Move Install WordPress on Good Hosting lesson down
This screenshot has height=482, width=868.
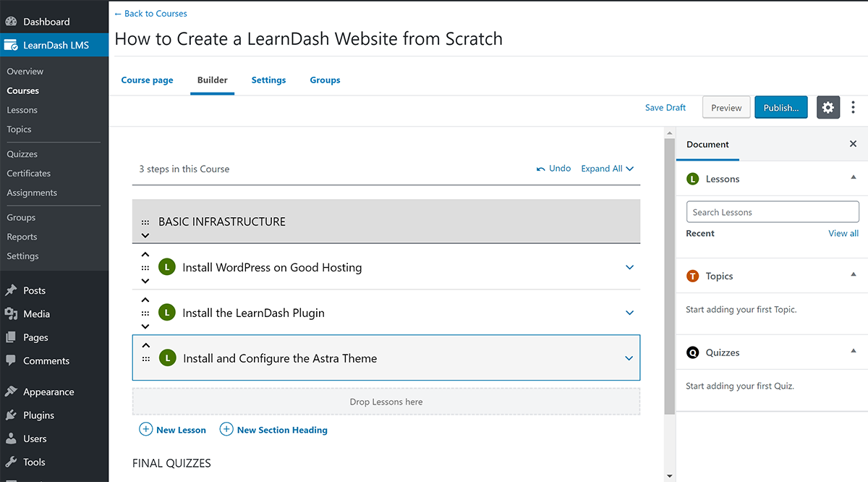point(145,281)
